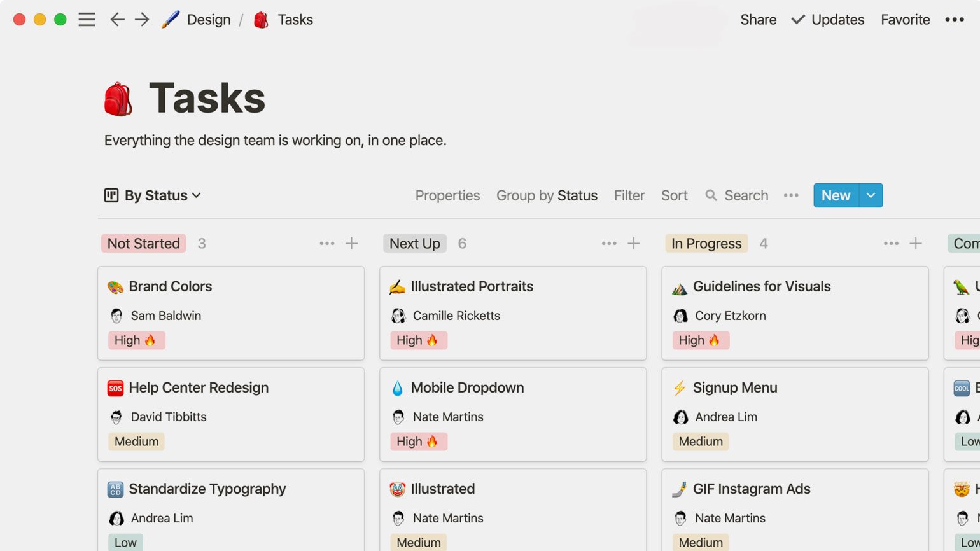Image resolution: width=980 pixels, height=551 pixels.
Task: Click the Next Up status label
Action: coord(415,243)
